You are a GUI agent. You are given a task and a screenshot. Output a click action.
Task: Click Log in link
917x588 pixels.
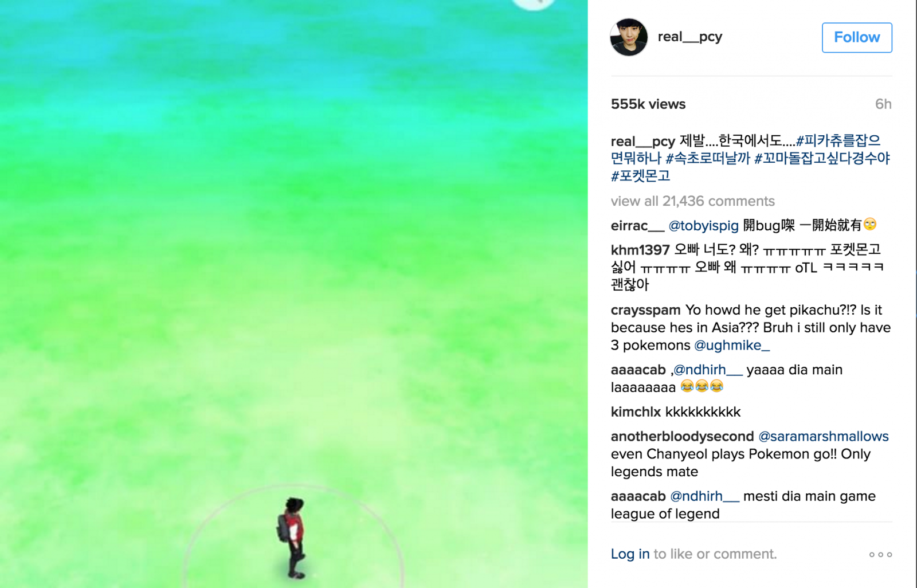630,554
